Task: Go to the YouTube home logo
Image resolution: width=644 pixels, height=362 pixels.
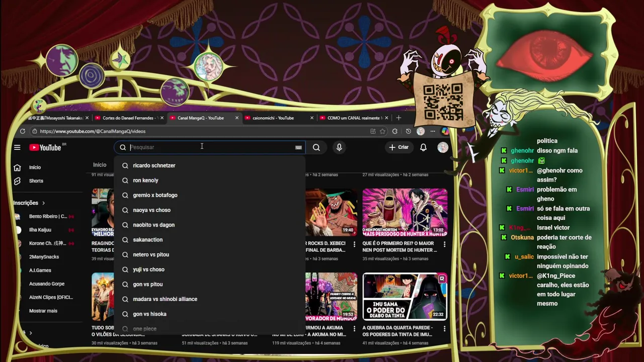Action: click(45, 147)
